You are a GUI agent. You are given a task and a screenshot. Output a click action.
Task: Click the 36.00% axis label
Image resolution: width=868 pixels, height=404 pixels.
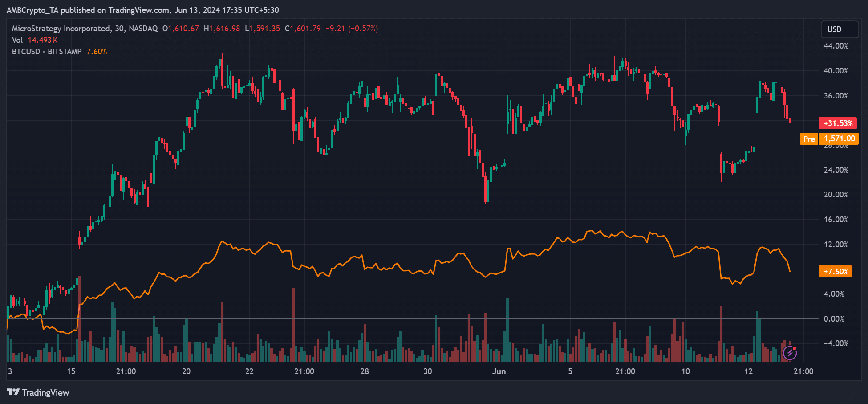click(836, 96)
